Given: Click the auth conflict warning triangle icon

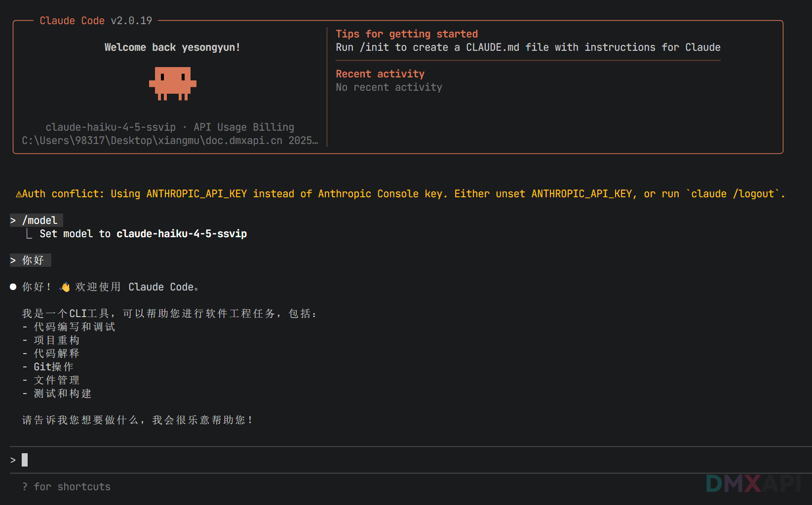Looking at the screenshot, I should 19,194.
